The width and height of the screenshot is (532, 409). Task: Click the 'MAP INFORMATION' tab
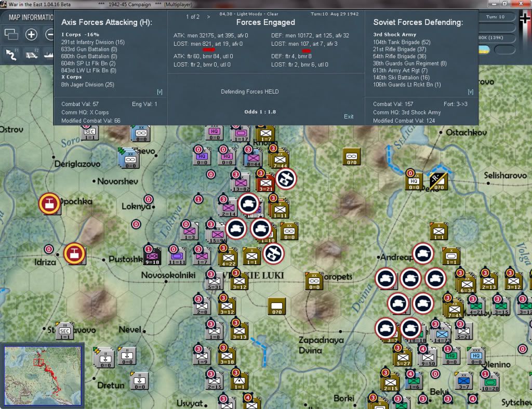tap(31, 17)
